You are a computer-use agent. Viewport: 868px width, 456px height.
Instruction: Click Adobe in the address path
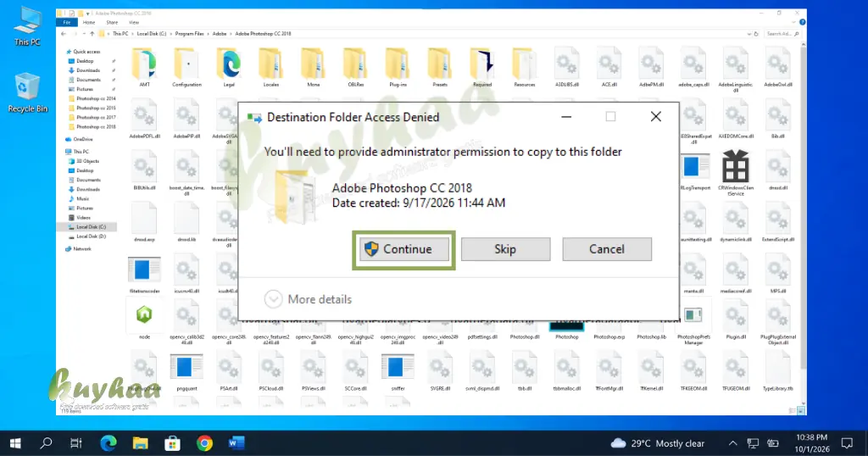click(x=220, y=34)
